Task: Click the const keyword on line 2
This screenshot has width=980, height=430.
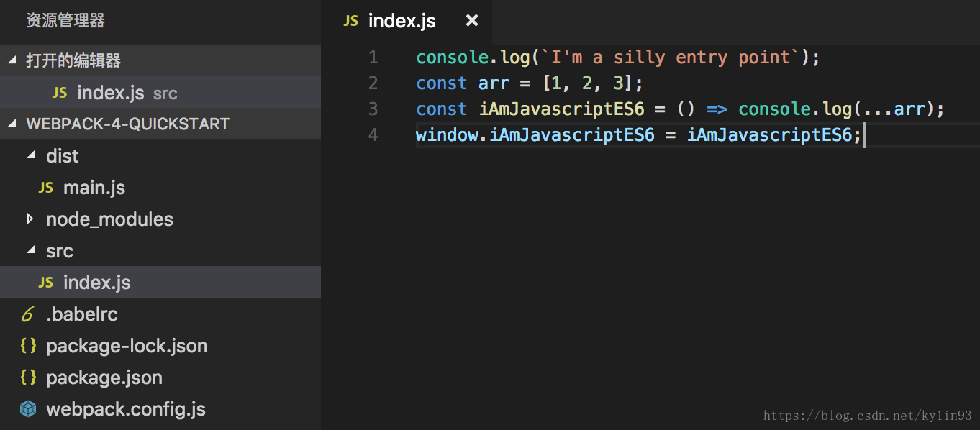Action: pyautogui.click(x=442, y=83)
